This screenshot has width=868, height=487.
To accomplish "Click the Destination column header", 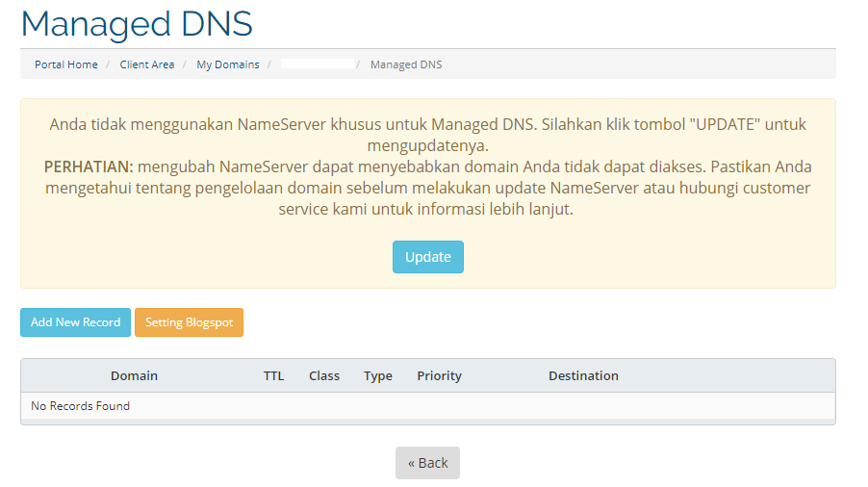I will coord(583,375).
